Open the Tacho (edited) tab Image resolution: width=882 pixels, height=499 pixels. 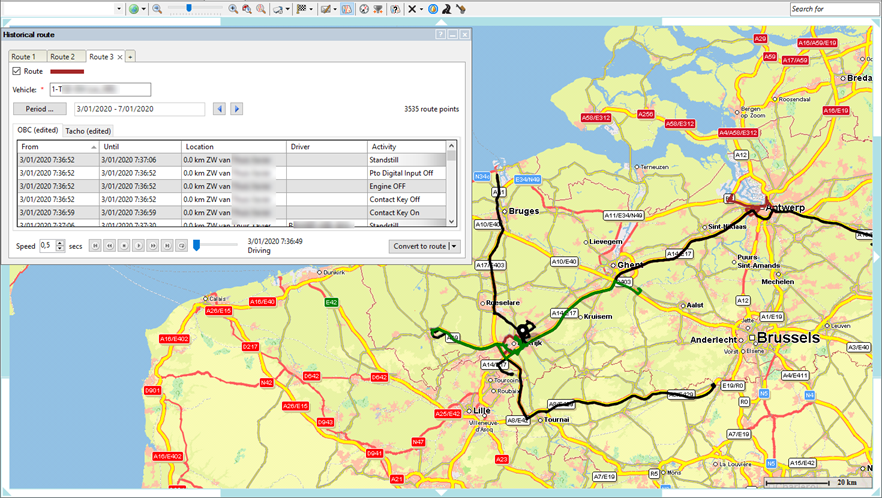(88, 131)
